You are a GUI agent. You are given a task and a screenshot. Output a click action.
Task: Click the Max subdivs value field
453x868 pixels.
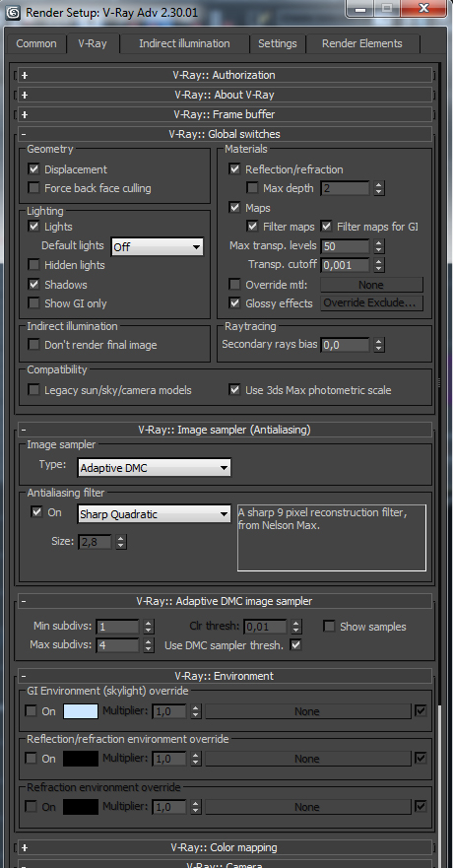tap(117, 645)
